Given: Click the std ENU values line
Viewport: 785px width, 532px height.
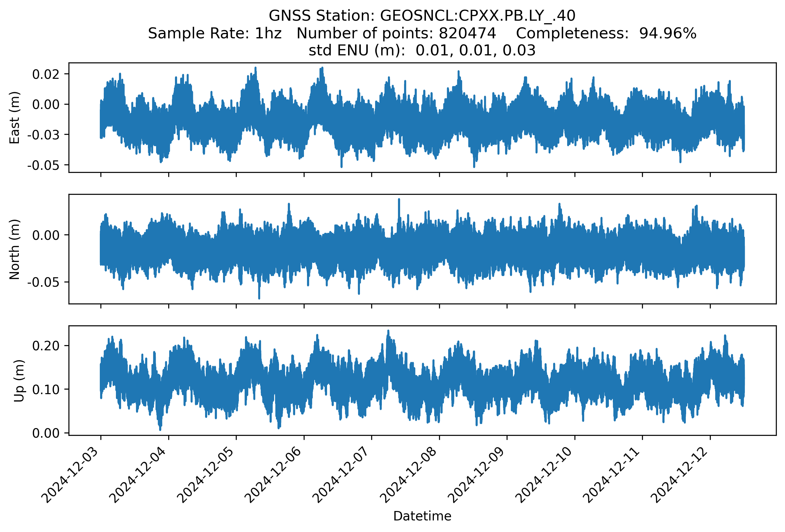Looking at the screenshot, I should (422, 51).
